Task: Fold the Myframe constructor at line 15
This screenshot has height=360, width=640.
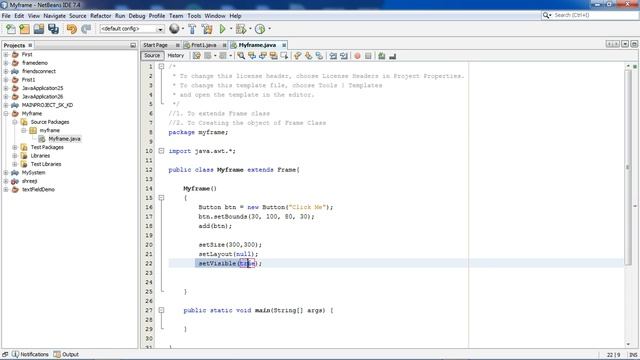Action: (161, 198)
